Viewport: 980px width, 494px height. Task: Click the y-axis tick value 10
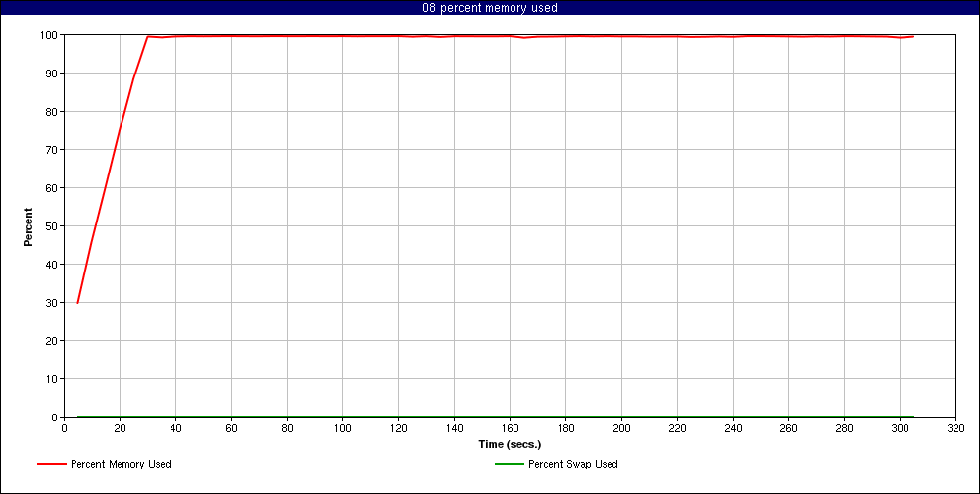pos(53,379)
